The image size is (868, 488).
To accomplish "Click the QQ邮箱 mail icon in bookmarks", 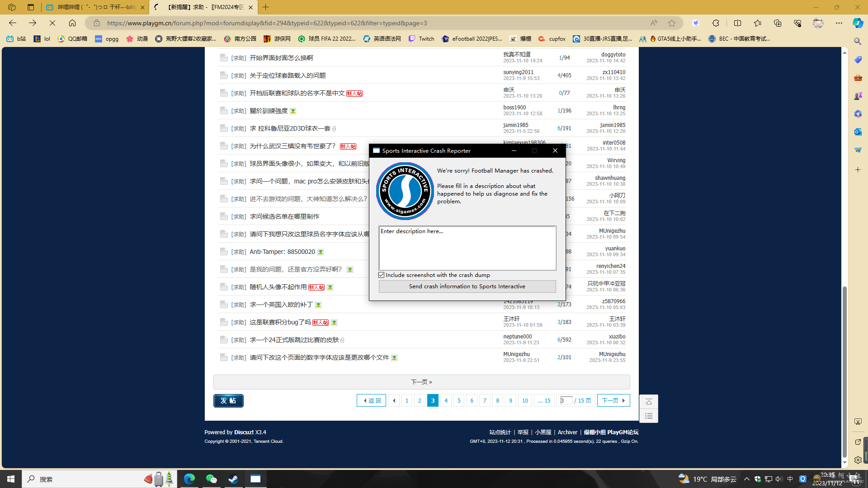I will click(60, 39).
